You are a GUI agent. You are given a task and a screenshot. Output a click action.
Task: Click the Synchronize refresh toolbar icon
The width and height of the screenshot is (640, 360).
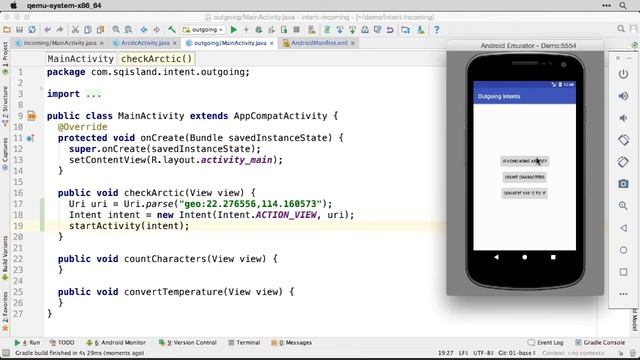[x=32, y=30]
